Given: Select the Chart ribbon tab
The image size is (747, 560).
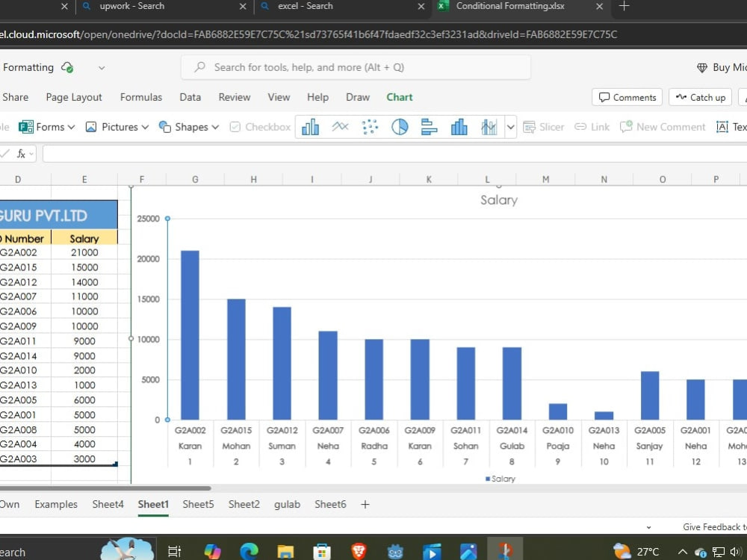Looking at the screenshot, I should click(399, 97).
